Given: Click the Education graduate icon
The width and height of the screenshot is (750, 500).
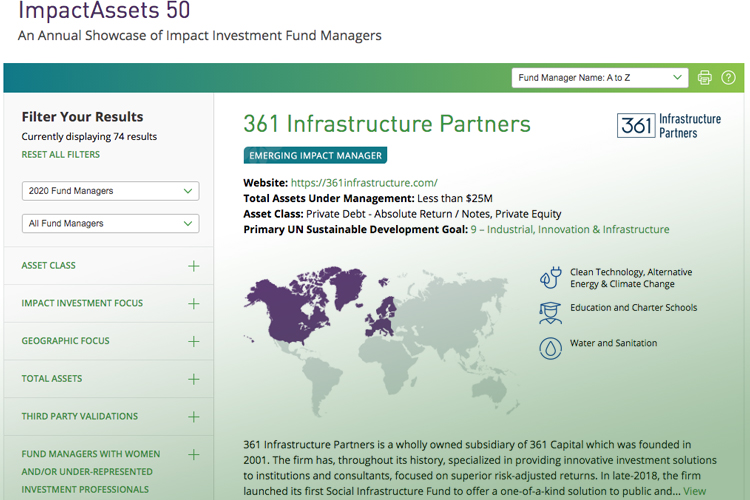Looking at the screenshot, I should coord(551,313).
